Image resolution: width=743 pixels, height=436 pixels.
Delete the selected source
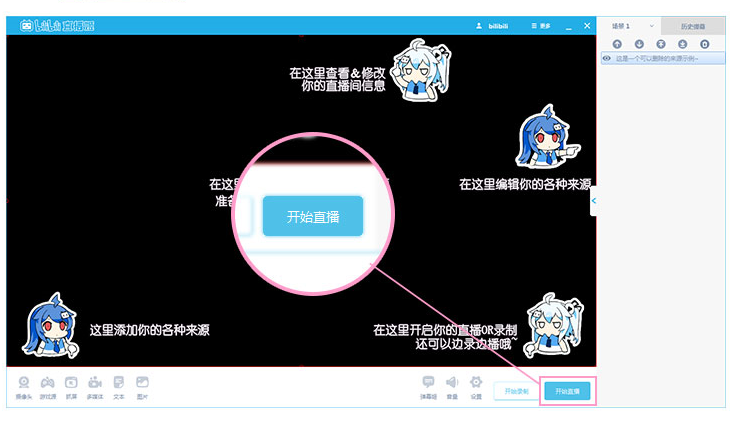pyautogui.click(x=705, y=44)
